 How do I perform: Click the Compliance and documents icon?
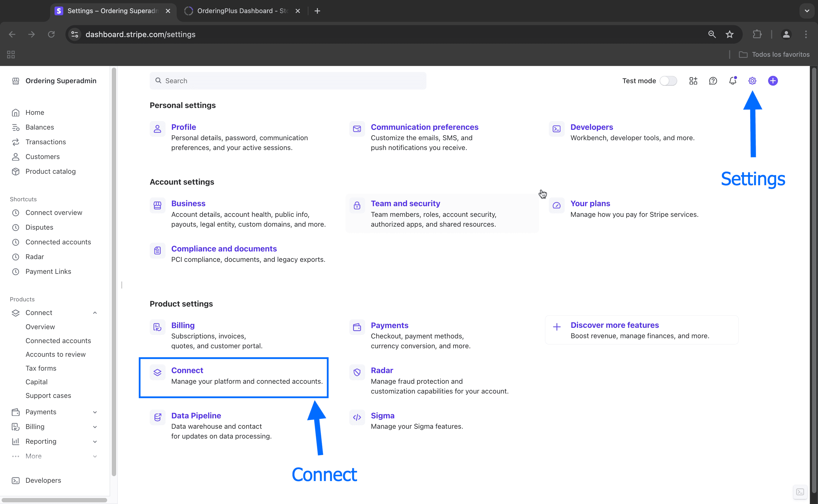coord(157,250)
